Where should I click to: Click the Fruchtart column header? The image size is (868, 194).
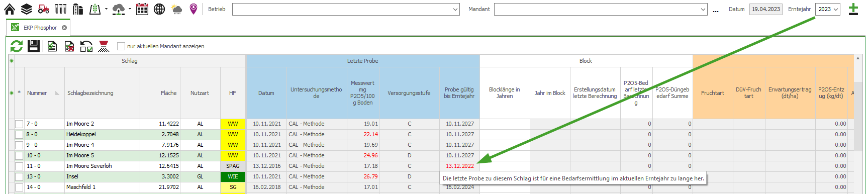[713, 93]
